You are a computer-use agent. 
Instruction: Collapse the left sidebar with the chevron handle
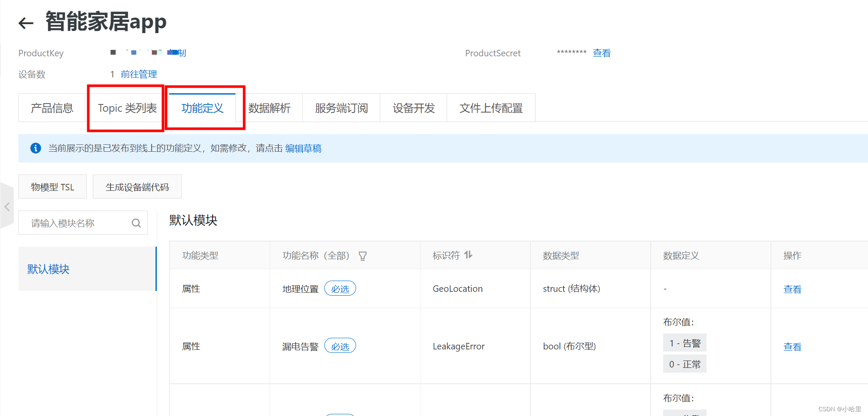(x=7, y=207)
